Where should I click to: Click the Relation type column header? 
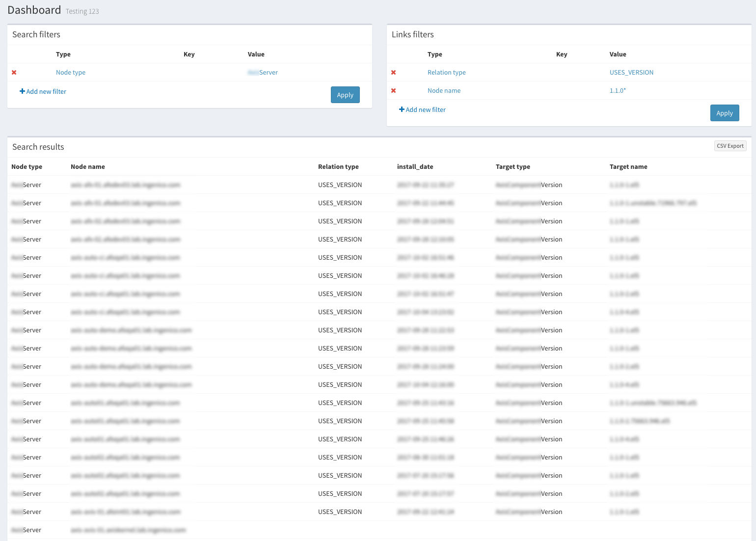click(x=338, y=166)
